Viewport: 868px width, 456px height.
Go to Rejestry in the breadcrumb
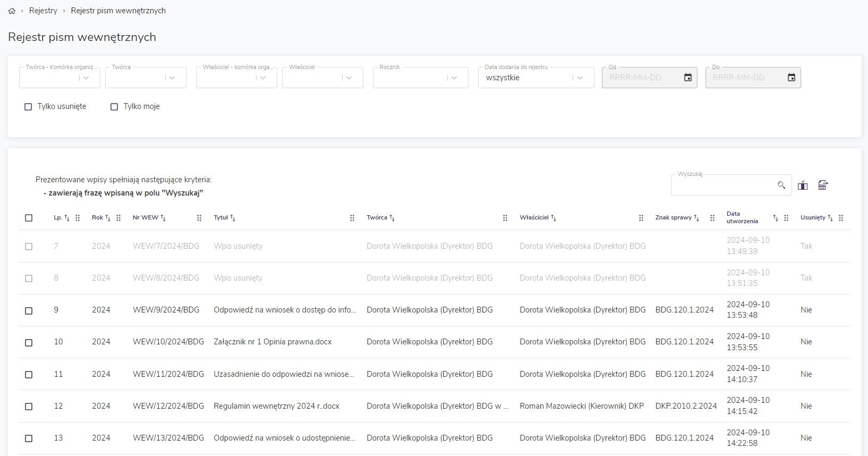click(x=43, y=11)
